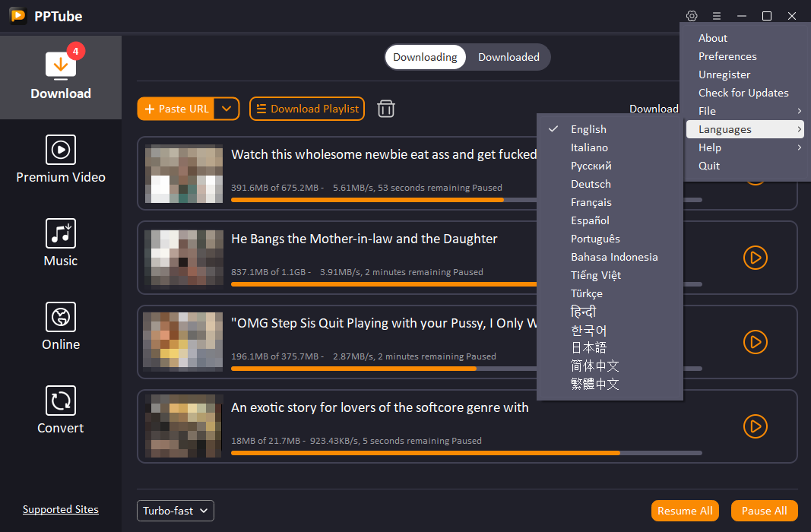
Task: Open the Supported Sites link
Action: pos(60,508)
